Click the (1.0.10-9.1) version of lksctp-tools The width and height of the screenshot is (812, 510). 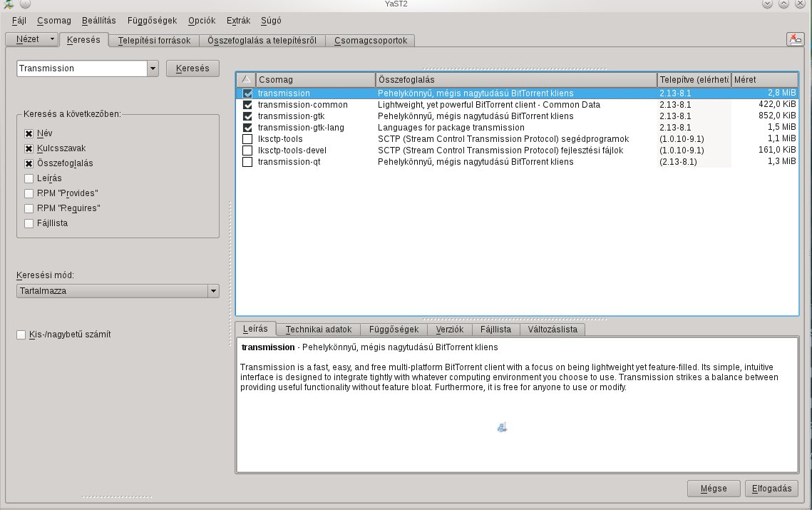pos(682,139)
